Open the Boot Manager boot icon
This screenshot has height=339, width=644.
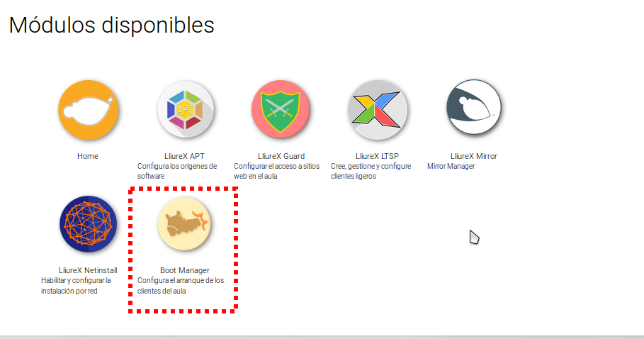click(184, 224)
